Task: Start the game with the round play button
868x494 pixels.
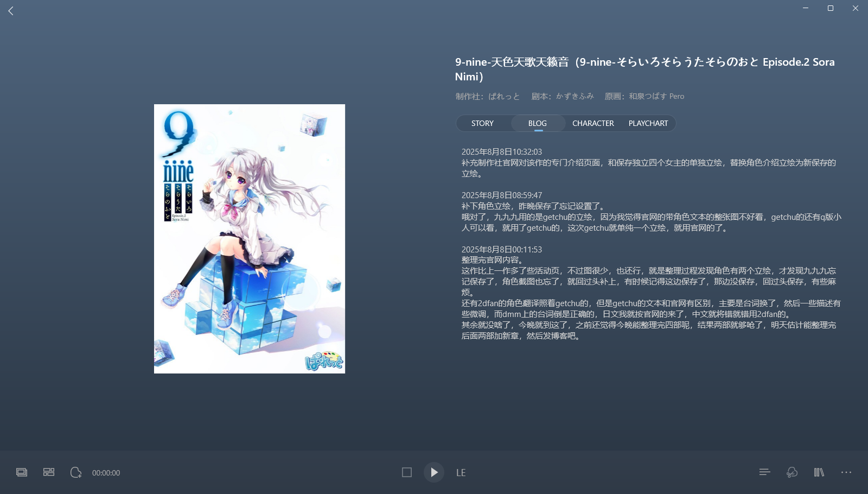Action: pos(434,472)
